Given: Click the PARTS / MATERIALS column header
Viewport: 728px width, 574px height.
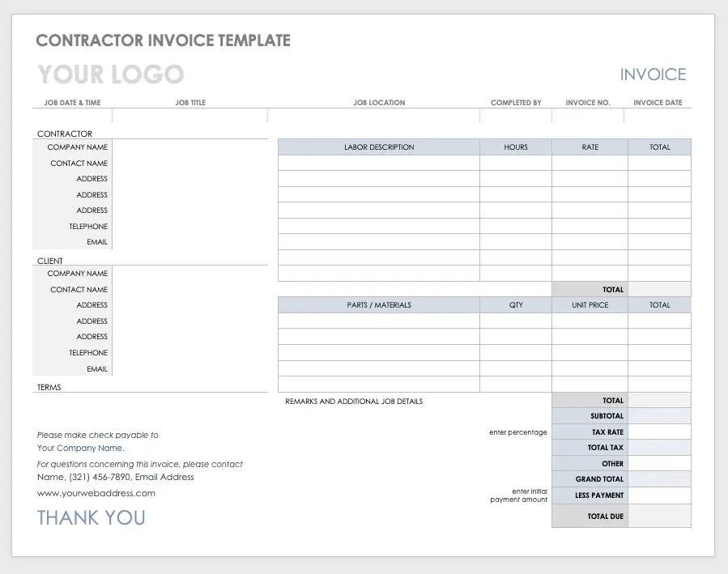Looking at the screenshot, I should (379, 305).
